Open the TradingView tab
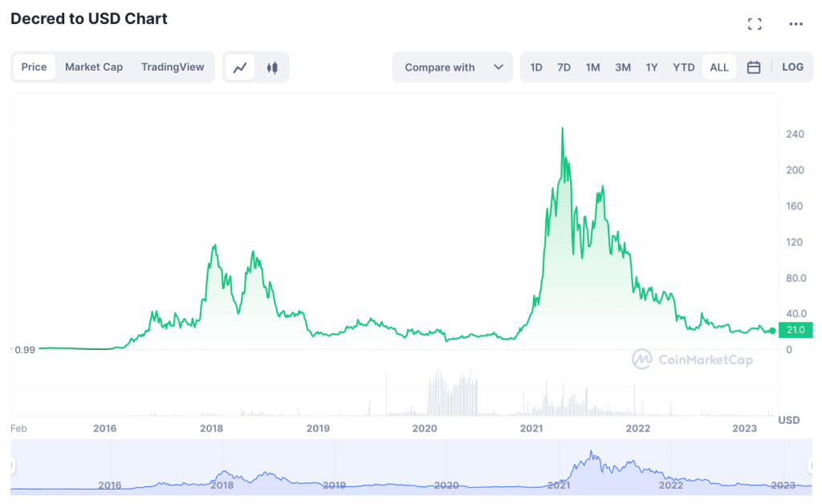The image size is (822, 504). pos(173,67)
